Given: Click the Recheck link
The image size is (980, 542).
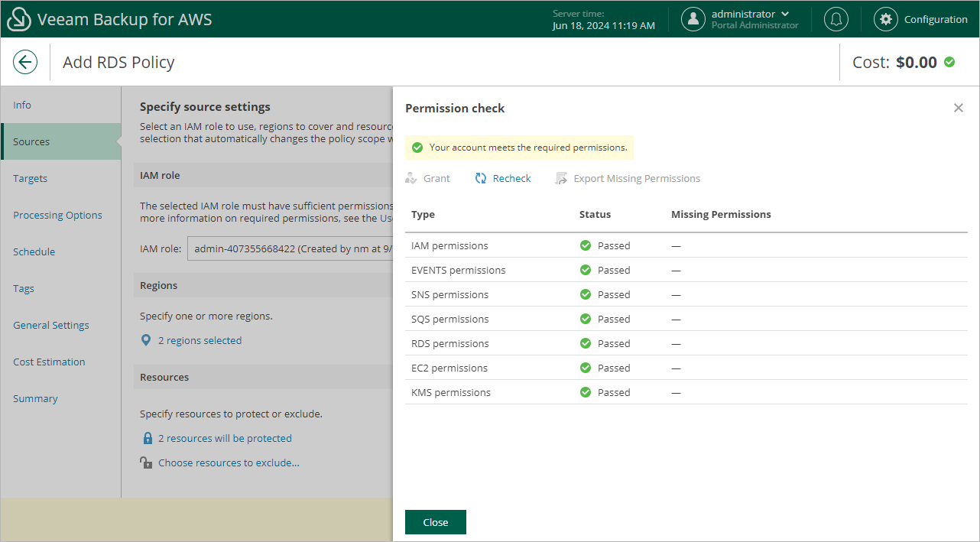Looking at the screenshot, I should tap(511, 178).
